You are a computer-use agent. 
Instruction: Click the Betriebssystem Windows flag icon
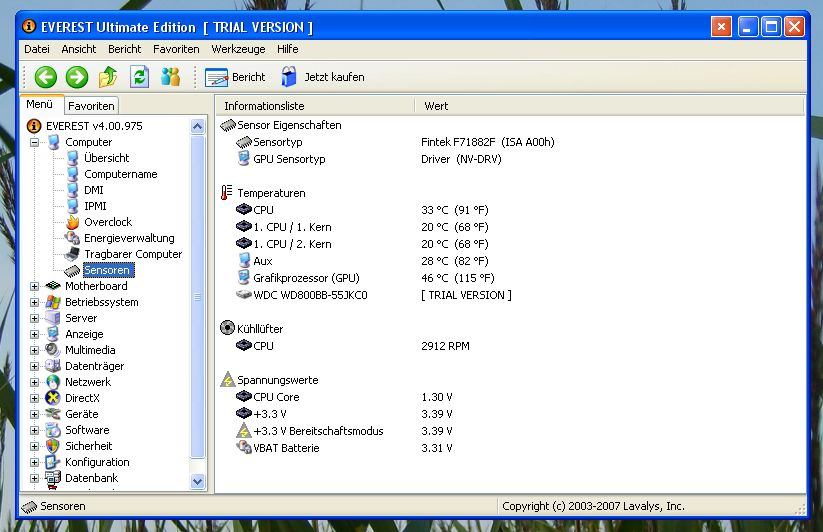tap(53, 302)
